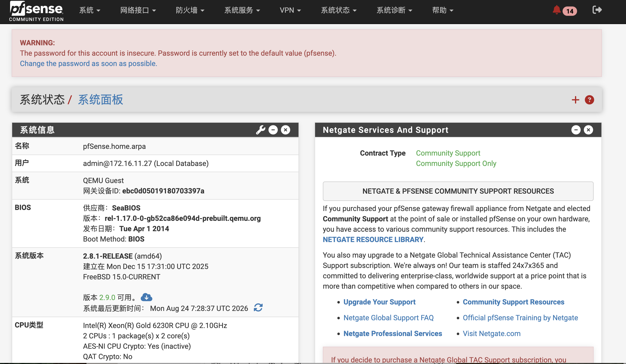Click the logout icon in the top bar
Image resolution: width=626 pixels, height=364 pixels.
pyautogui.click(x=597, y=10)
